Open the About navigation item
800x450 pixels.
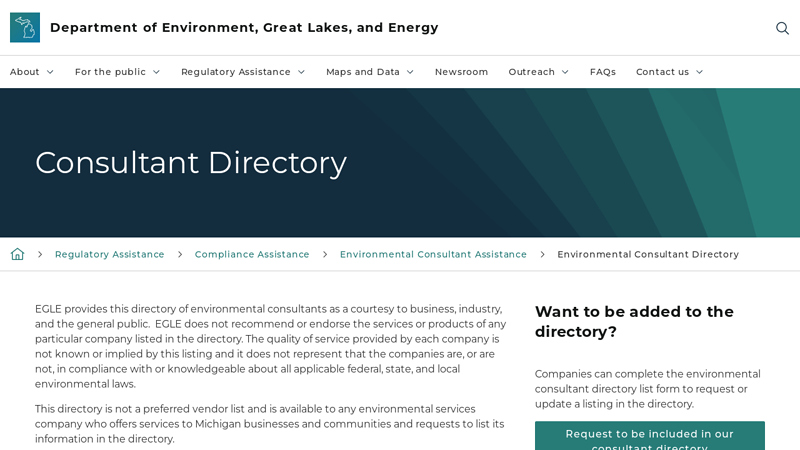24,72
